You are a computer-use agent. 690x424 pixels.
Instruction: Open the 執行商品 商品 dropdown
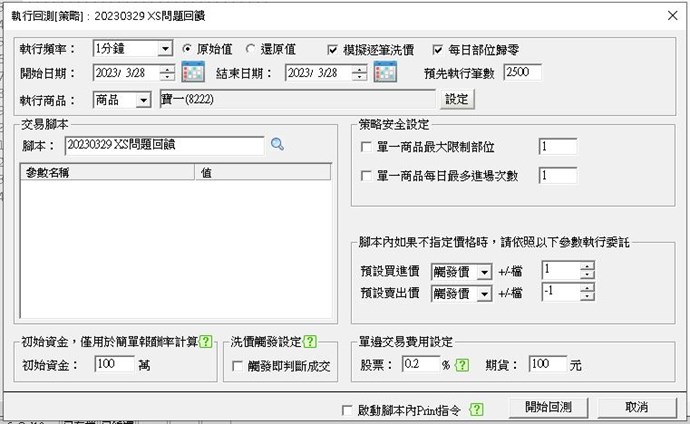pyautogui.click(x=143, y=100)
